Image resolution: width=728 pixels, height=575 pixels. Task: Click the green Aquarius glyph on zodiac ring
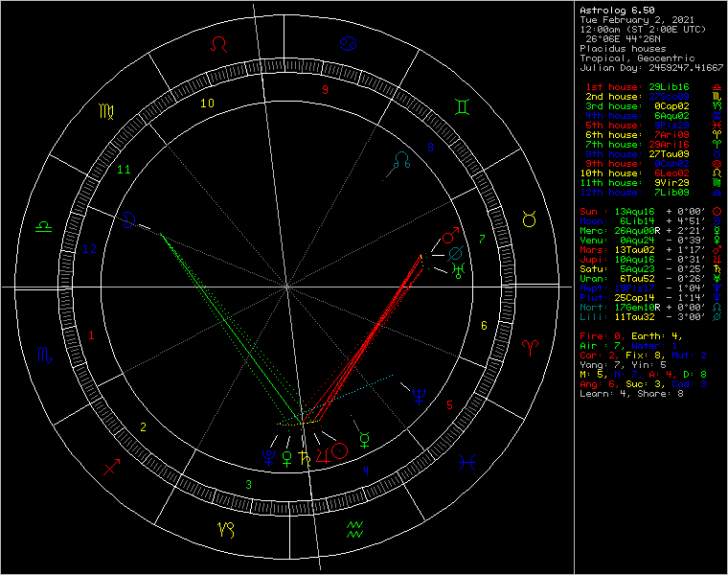(x=354, y=530)
